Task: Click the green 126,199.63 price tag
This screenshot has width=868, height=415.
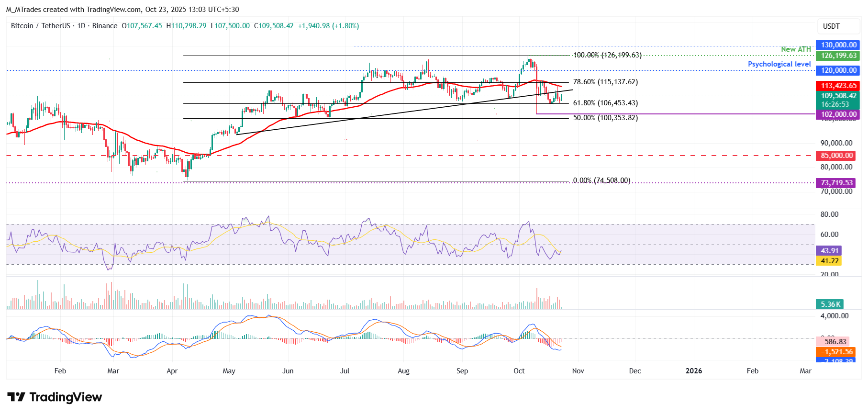Action: pos(838,56)
